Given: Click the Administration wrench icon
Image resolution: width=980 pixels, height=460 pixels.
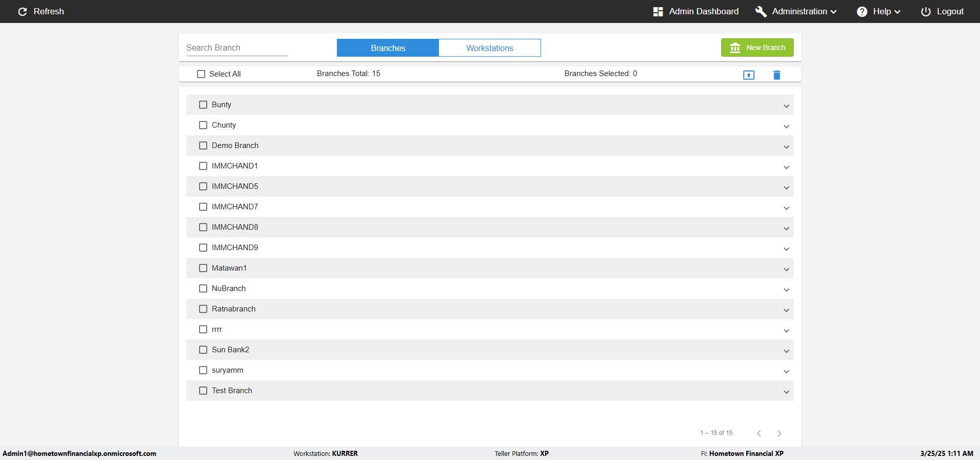Looking at the screenshot, I should 761,11.
